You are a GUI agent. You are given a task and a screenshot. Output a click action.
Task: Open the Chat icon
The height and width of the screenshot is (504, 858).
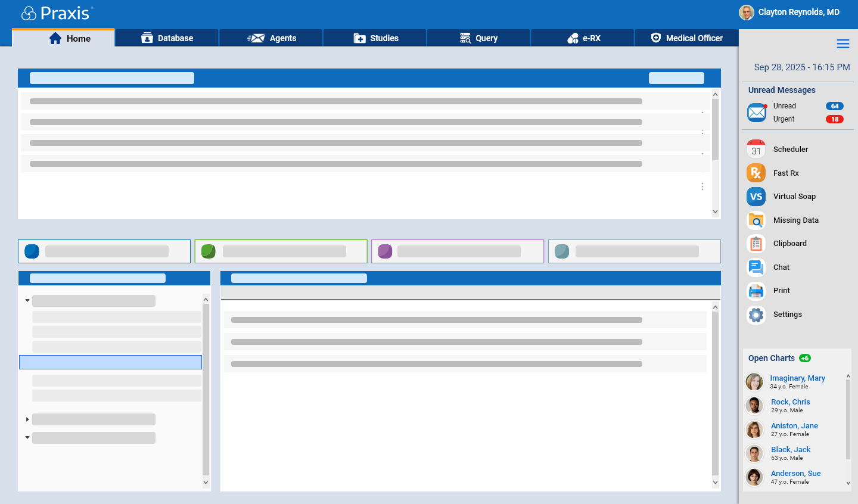point(756,267)
